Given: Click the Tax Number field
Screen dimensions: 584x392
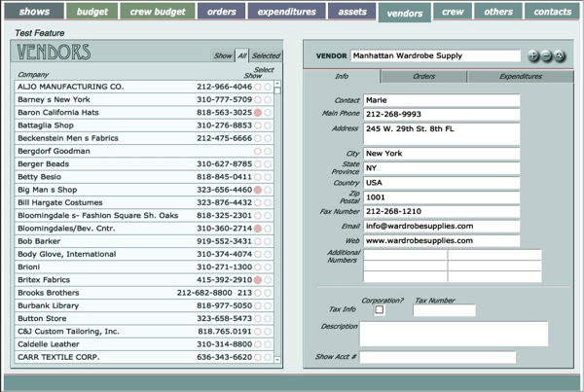Looking at the screenshot, I should 444,310.
